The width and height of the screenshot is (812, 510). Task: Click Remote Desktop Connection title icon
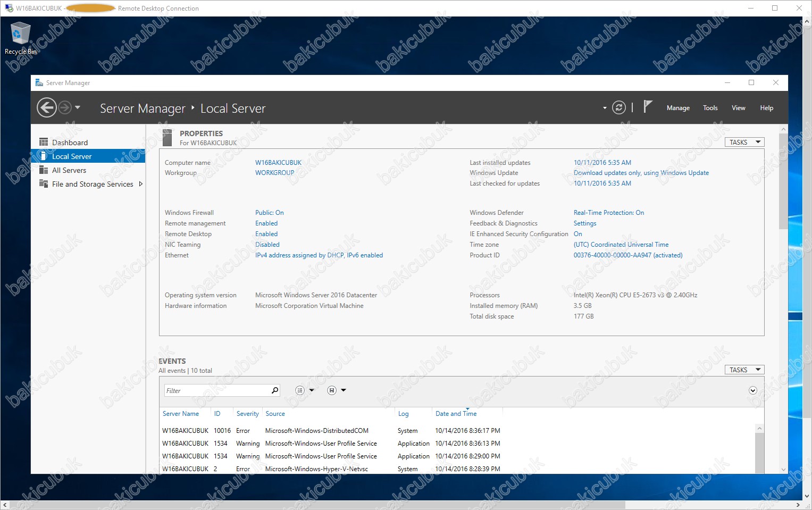9,8
